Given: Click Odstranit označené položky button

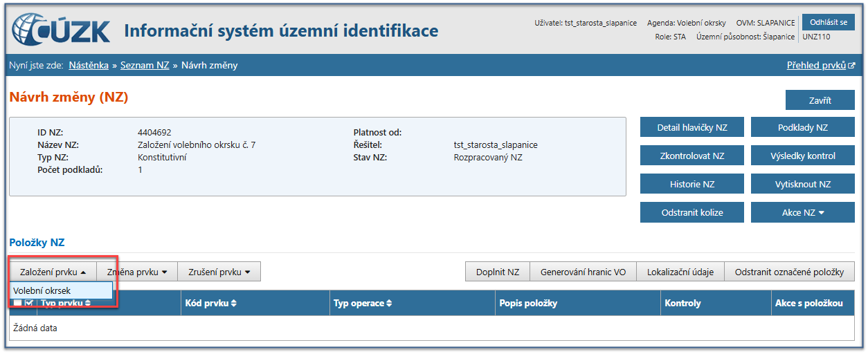Looking at the screenshot, I should 789,272.
